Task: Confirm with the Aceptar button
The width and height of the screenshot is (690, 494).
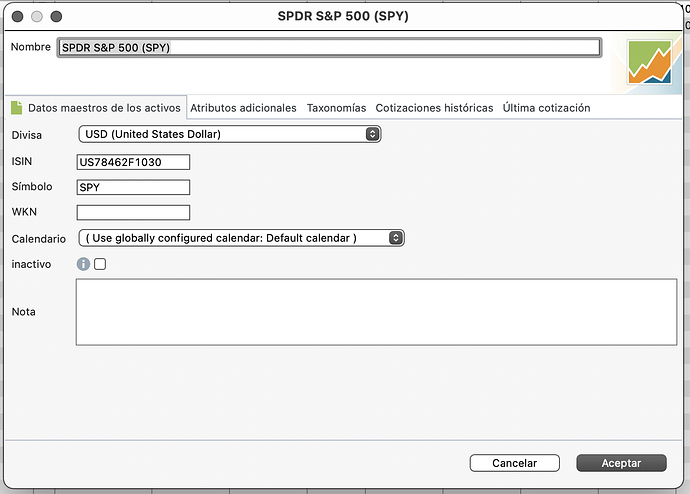Action: click(x=621, y=463)
